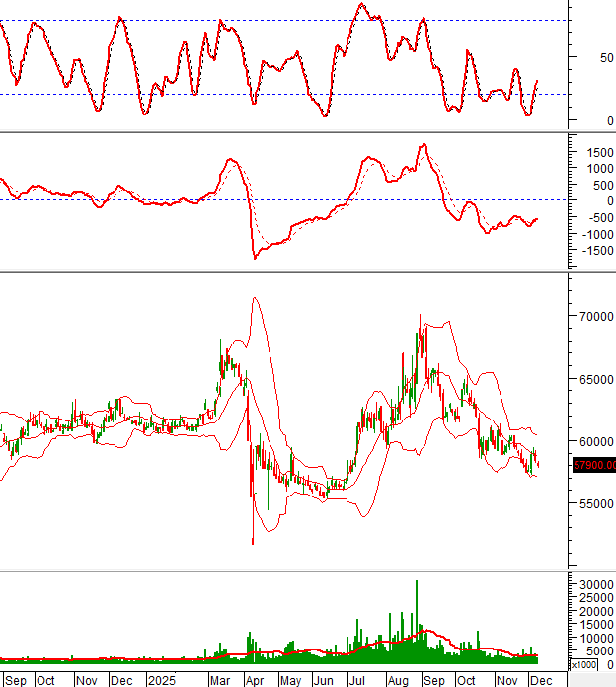The height and width of the screenshot is (687, 616).
Task: Click the 1500 label on MACD axis
Action: point(595,153)
